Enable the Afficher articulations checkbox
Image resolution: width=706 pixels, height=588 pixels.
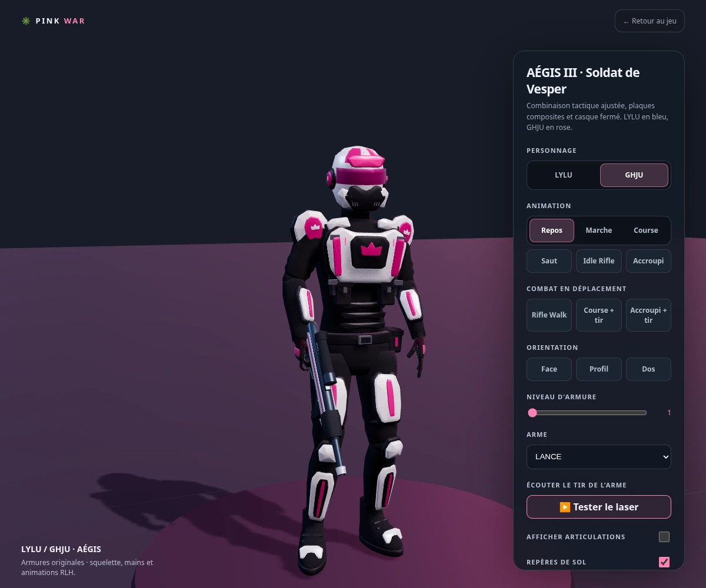(664, 537)
